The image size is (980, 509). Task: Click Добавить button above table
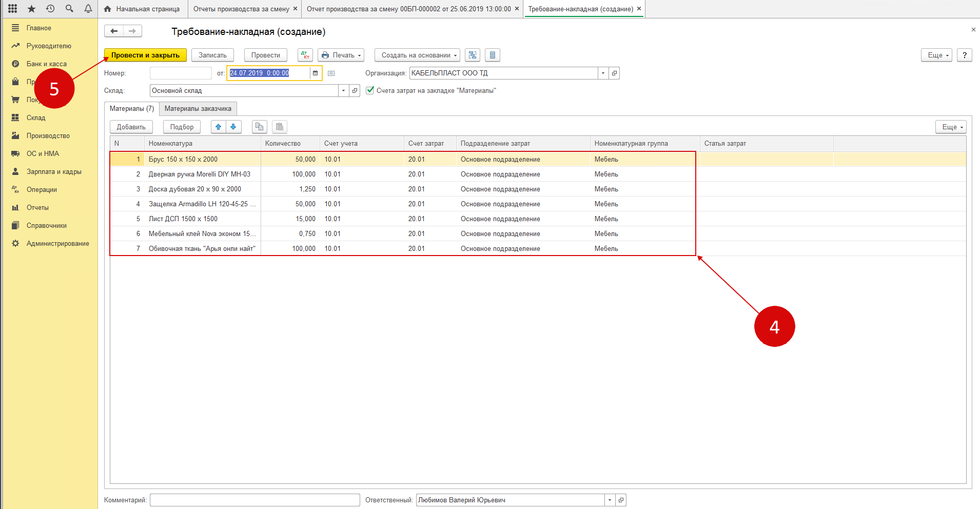pyautogui.click(x=131, y=127)
